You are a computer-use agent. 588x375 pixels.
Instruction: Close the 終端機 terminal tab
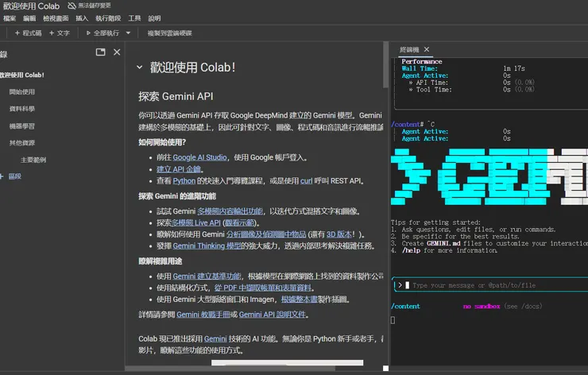click(427, 49)
